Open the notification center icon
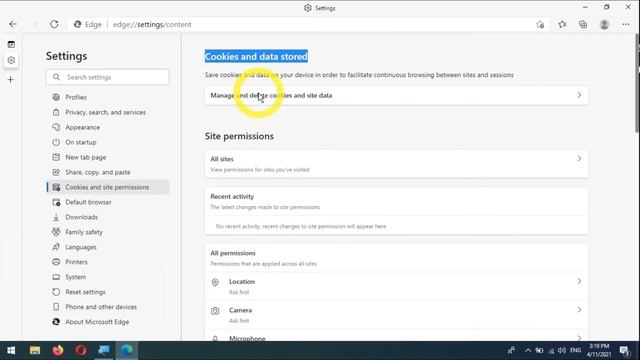Screen dimensions: 640x360 (x=624, y=350)
